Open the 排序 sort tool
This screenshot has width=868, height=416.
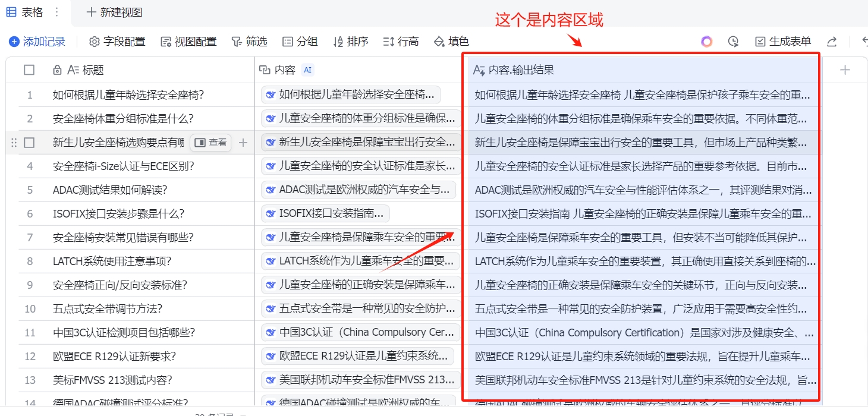351,42
